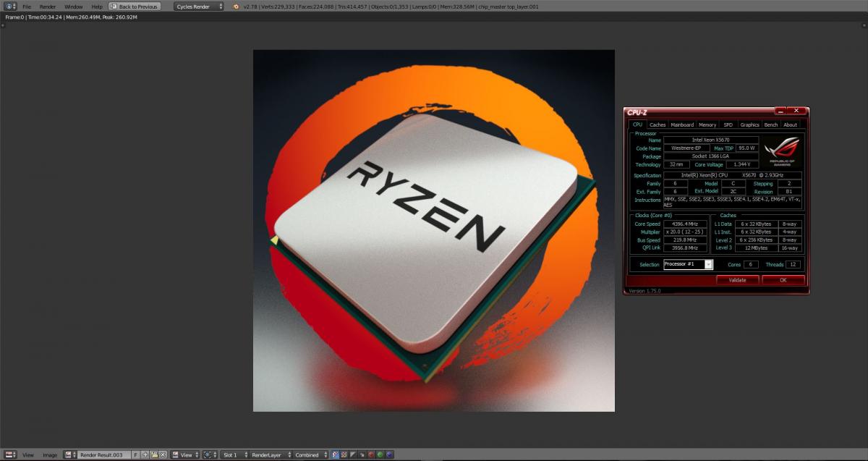Open the Info editor type selector icon
The height and width of the screenshot is (461, 868).
(x=10, y=6)
